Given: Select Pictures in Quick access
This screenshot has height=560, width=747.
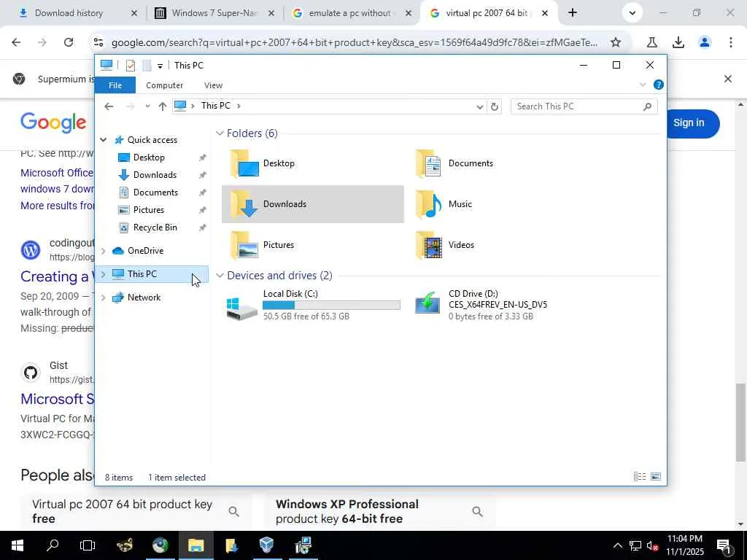Looking at the screenshot, I should click(148, 210).
